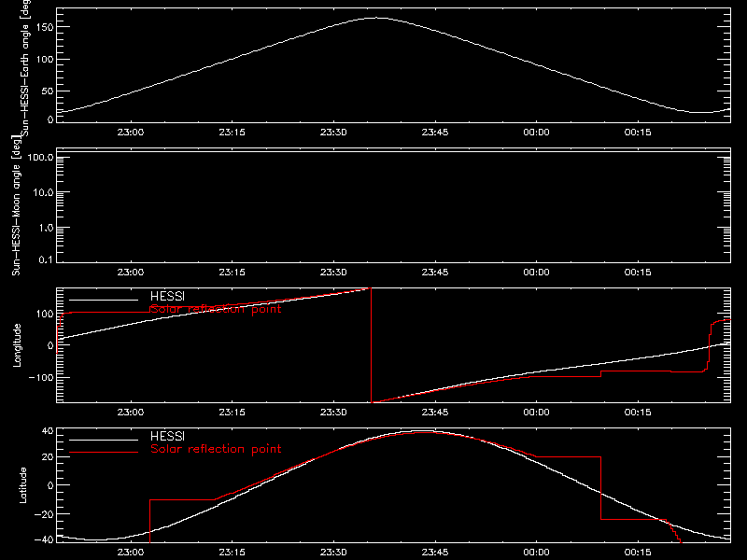Click 23:00 time label under Longitude plot
The height and width of the screenshot is (560, 747).
(x=131, y=412)
